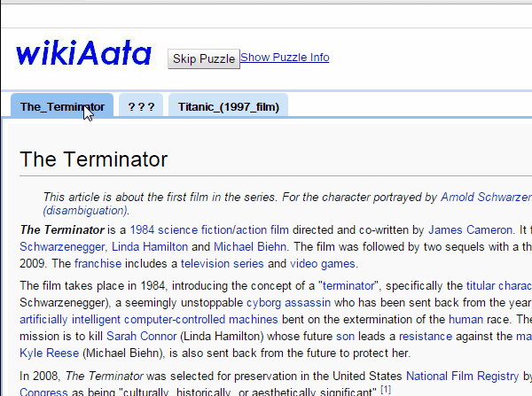Follow the Michael Biehn link
Viewport: 532px width, 396px height.
tap(250, 247)
